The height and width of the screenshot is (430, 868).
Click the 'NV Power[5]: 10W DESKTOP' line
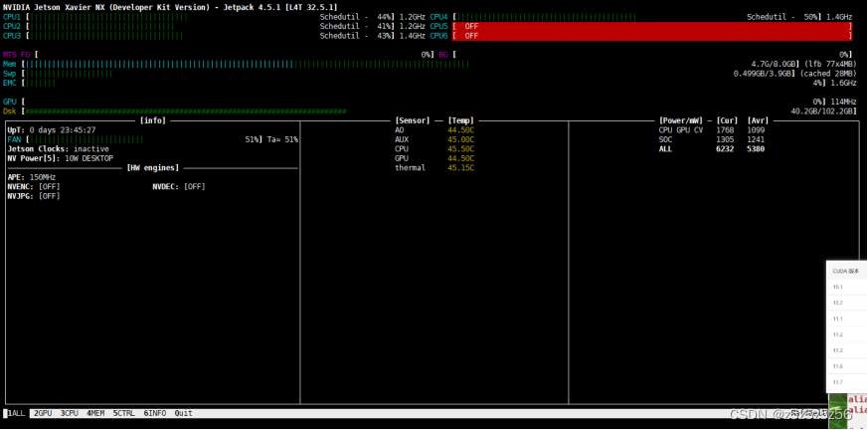tap(61, 158)
